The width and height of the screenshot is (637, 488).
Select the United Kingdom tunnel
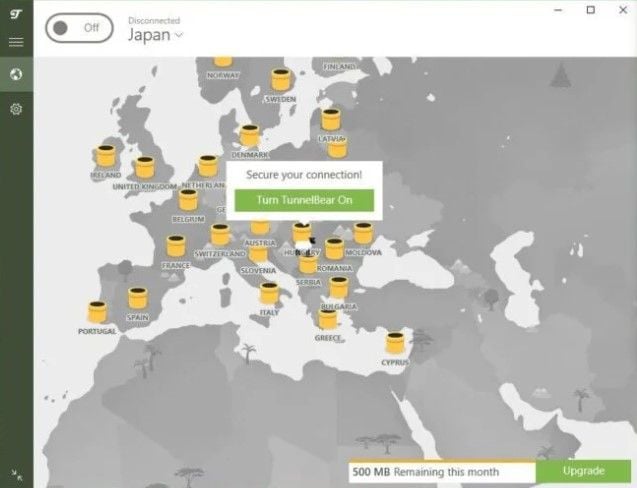145,167
